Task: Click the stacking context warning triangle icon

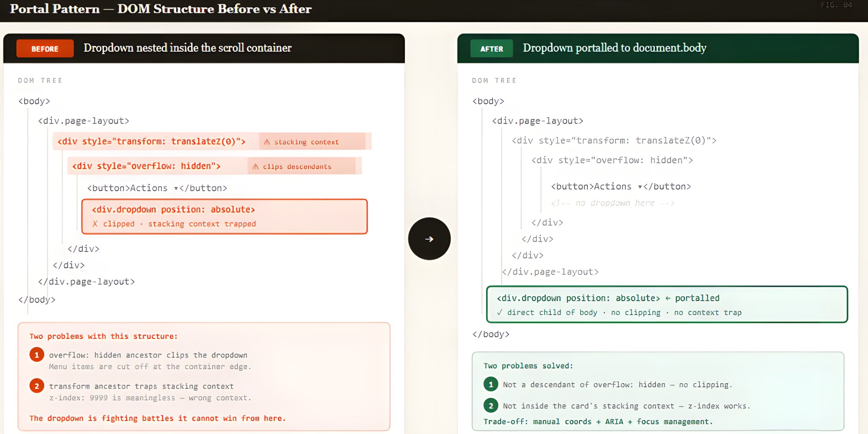Action: click(267, 142)
